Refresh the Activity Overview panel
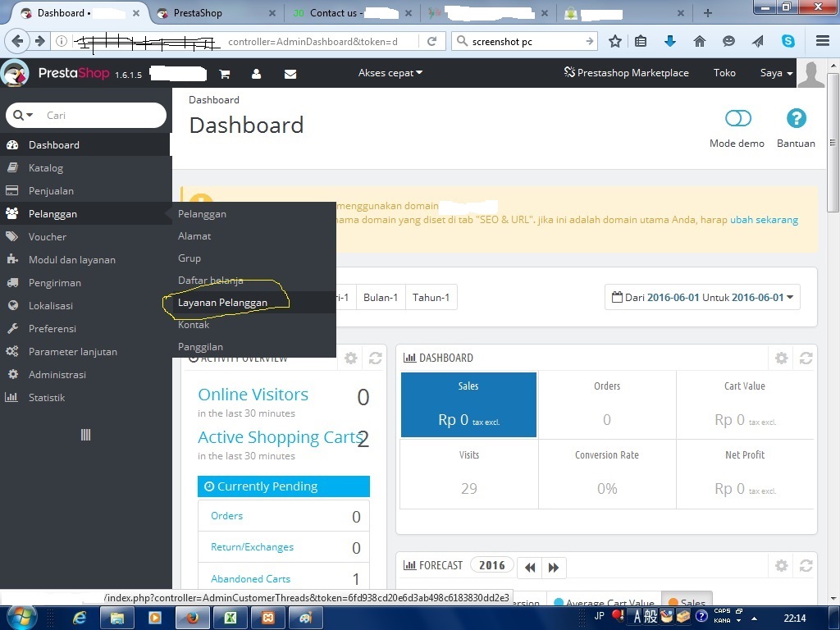Viewport: 840px width, 630px height. pos(375,358)
